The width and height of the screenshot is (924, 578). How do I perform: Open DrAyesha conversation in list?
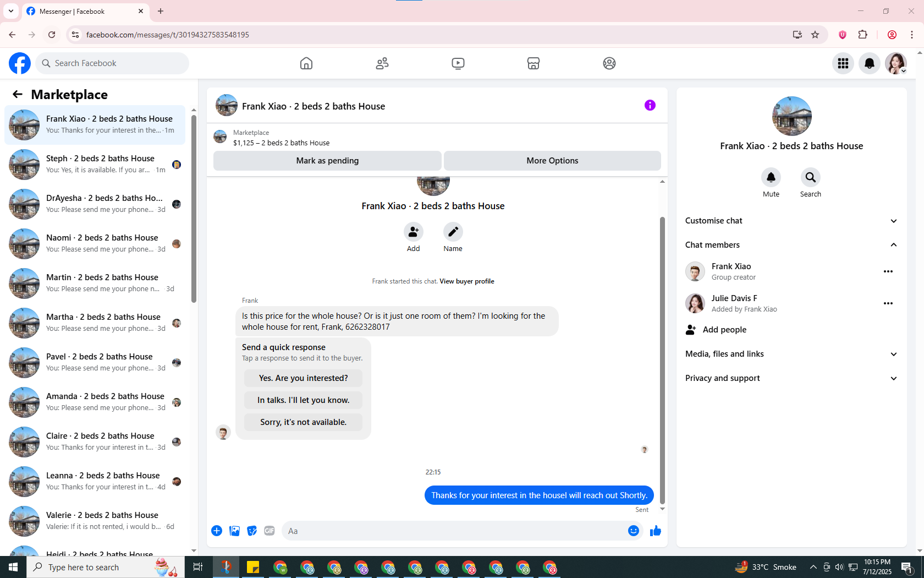pos(95,204)
